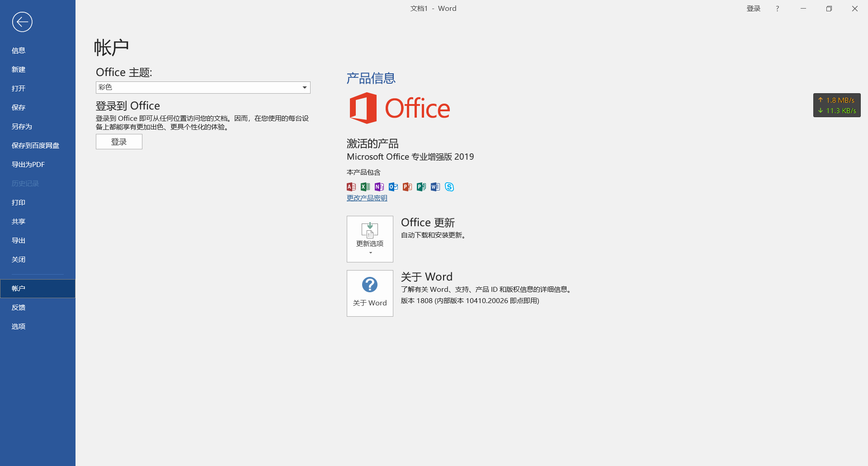Select 信息 in the left sidebar

click(x=19, y=51)
